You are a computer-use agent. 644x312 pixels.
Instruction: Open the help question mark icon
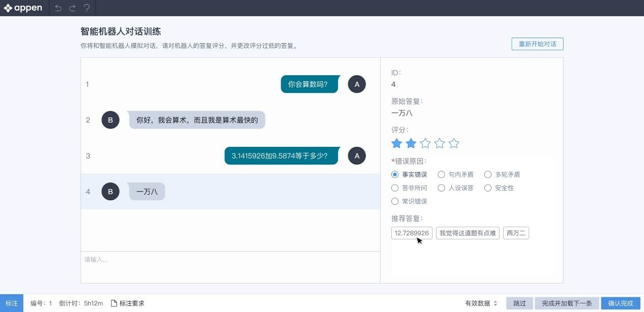pyautogui.click(x=87, y=8)
